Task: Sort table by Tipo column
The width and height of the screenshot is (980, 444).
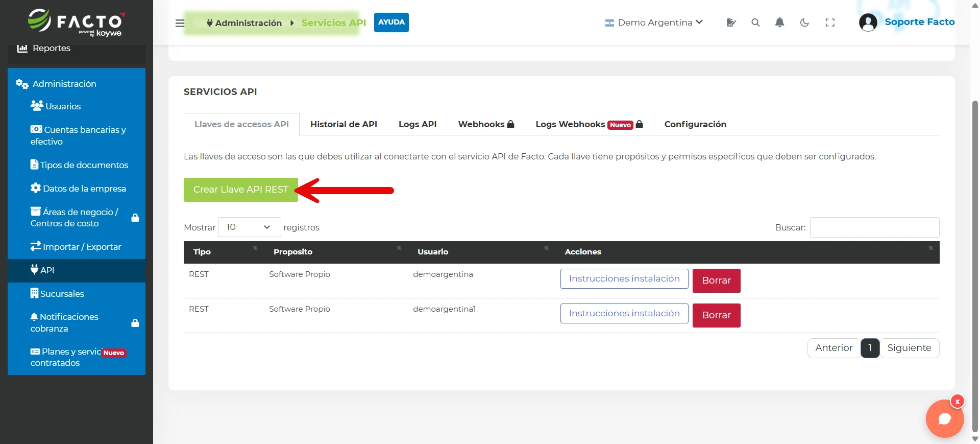Action: point(224,252)
